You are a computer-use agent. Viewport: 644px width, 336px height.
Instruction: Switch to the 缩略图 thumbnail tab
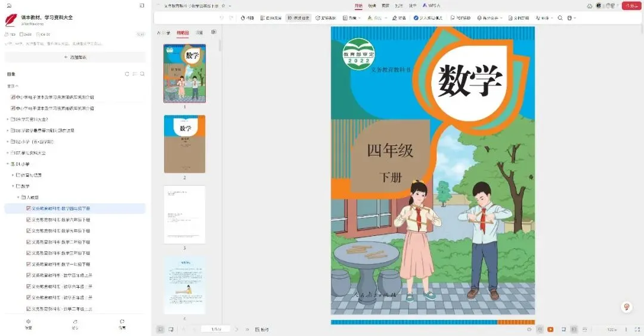click(x=183, y=32)
